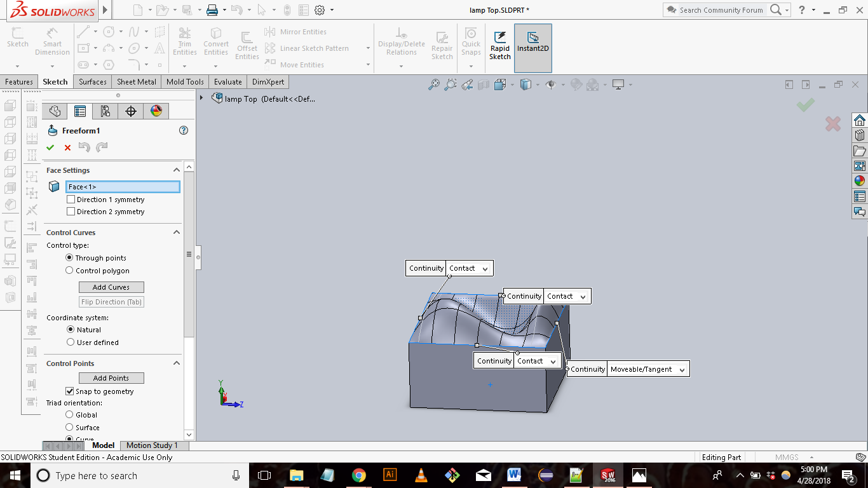Click the Move Entities command
This screenshot has width=868, height=488.
(x=295, y=65)
